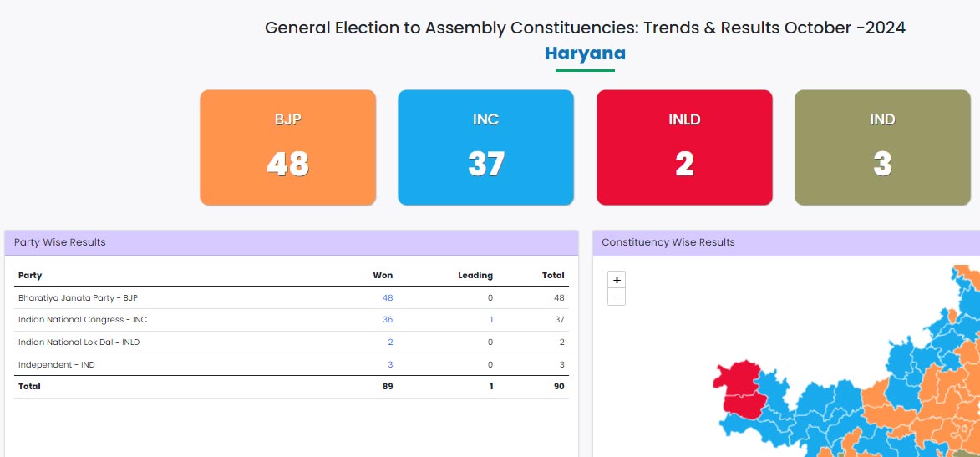Select the Haryana state heading
980x457 pixels.
(x=585, y=53)
